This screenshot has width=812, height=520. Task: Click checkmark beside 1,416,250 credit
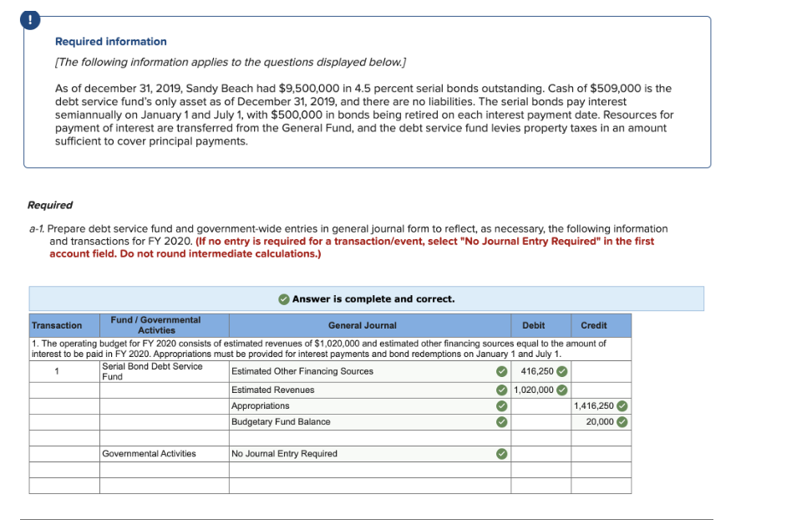621,405
